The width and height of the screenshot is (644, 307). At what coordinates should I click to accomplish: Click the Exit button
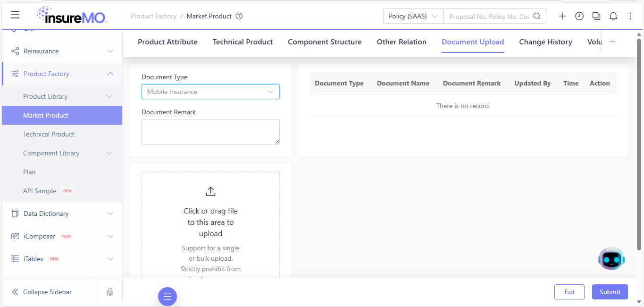tap(569, 292)
